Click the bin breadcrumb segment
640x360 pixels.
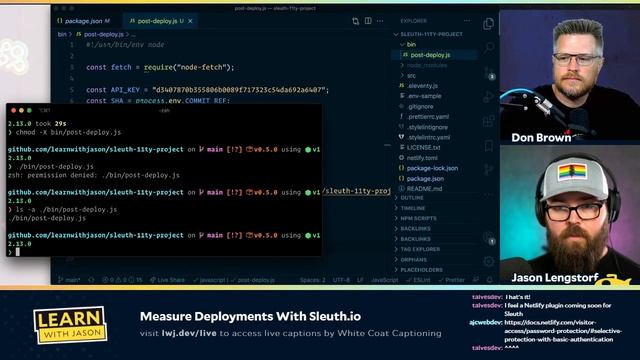pos(62,34)
